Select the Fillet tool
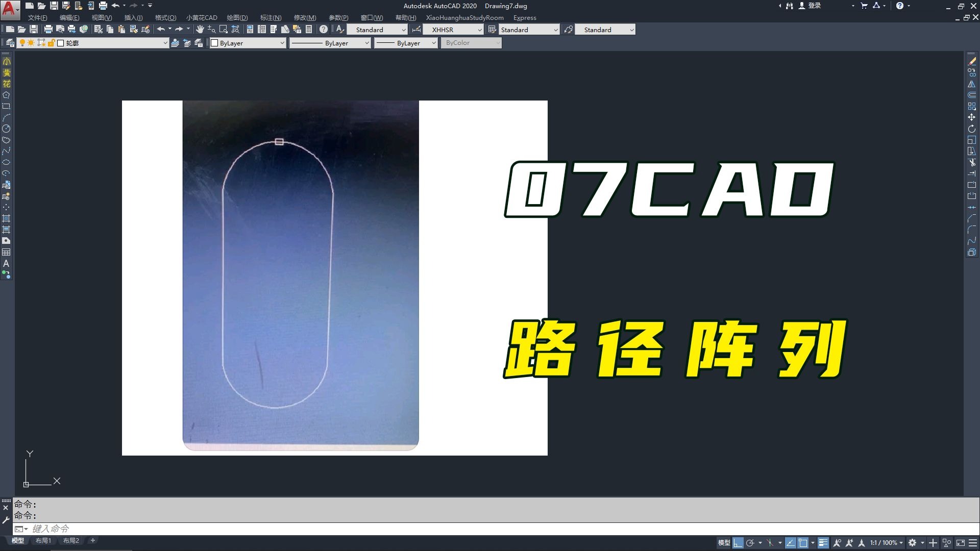Image resolution: width=980 pixels, height=551 pixels. 972,230
